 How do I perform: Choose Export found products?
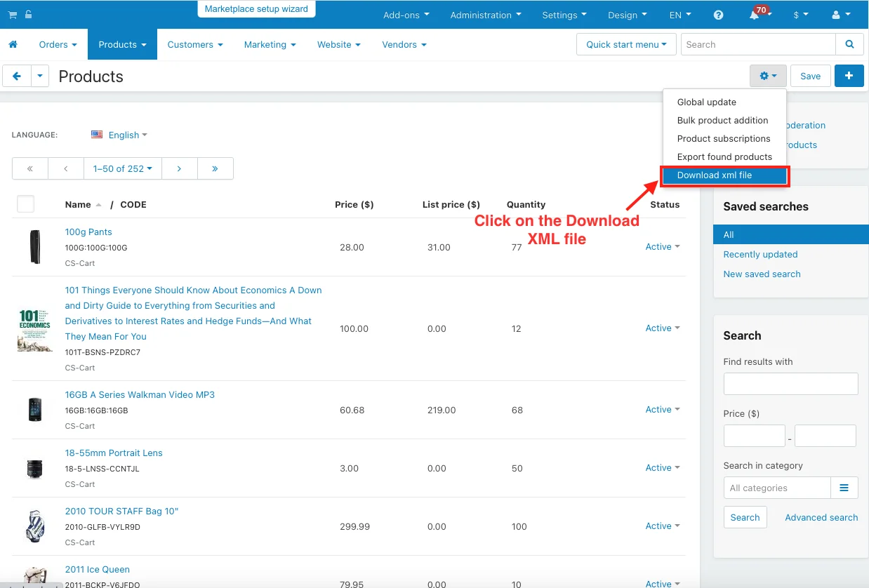pos(724,156)
